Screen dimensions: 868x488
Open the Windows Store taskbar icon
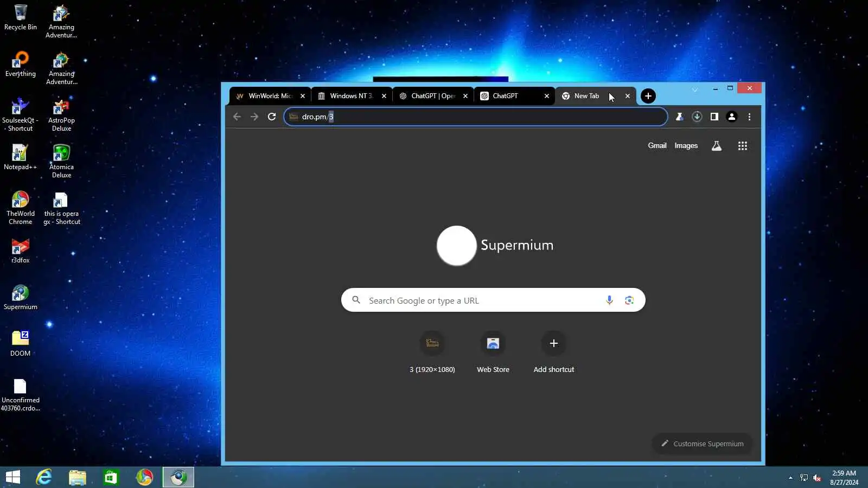click(111, 477)
